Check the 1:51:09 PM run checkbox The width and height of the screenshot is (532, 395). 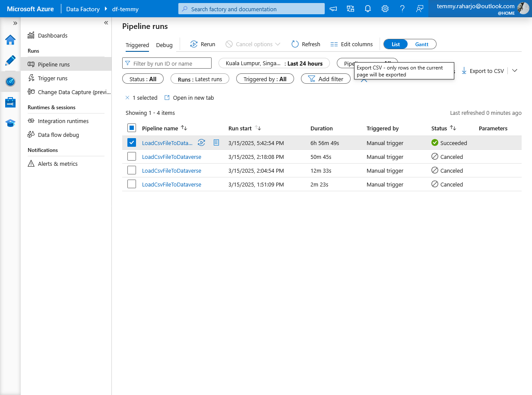[x=132, y=184]
